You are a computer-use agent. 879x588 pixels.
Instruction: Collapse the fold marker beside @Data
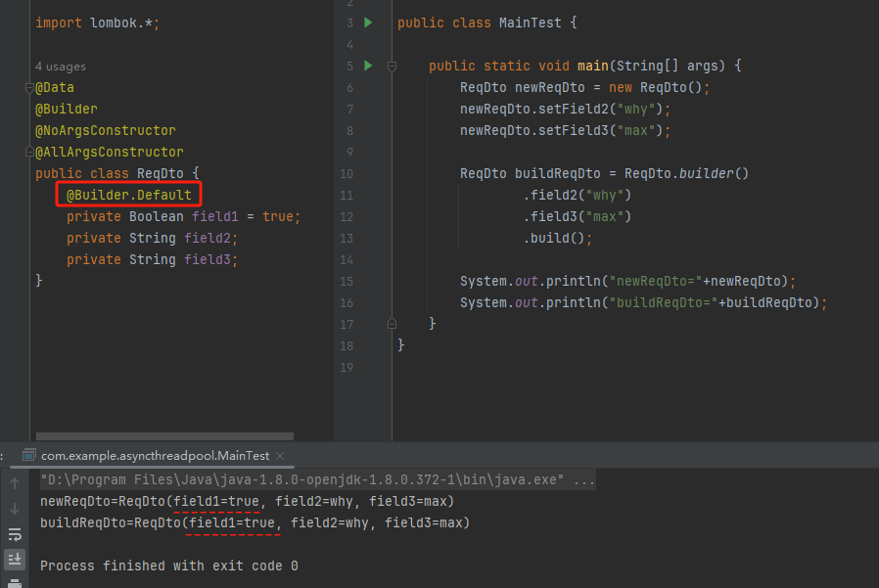29,87
